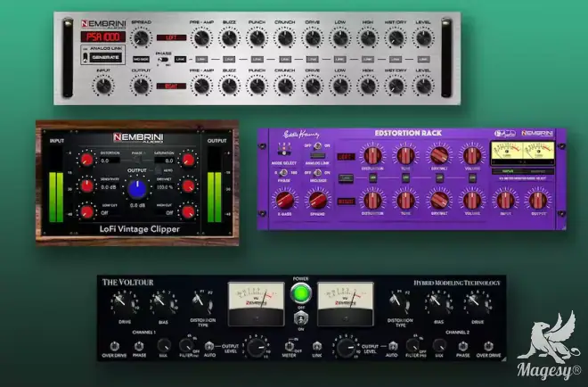
Task: Toggle the Phase switch on LoFi Vintage Clipper
Action: click(x=137, y=160)
